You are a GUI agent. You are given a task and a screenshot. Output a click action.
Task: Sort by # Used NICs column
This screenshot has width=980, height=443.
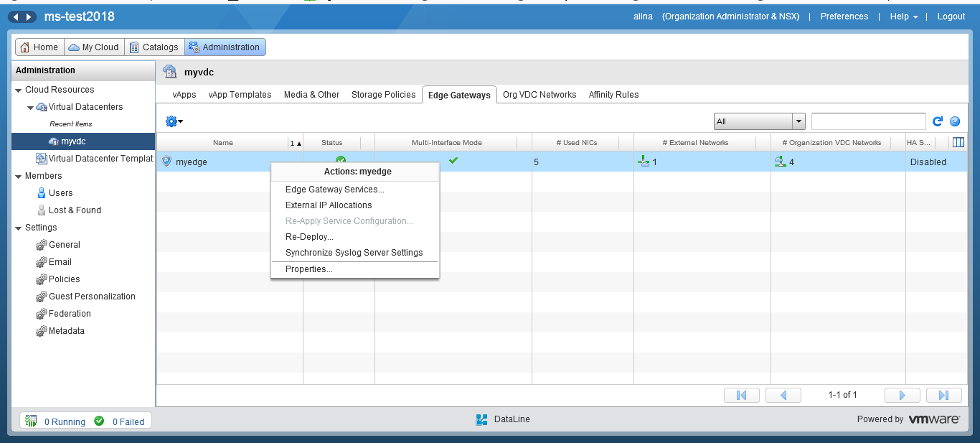click(577, 142)
